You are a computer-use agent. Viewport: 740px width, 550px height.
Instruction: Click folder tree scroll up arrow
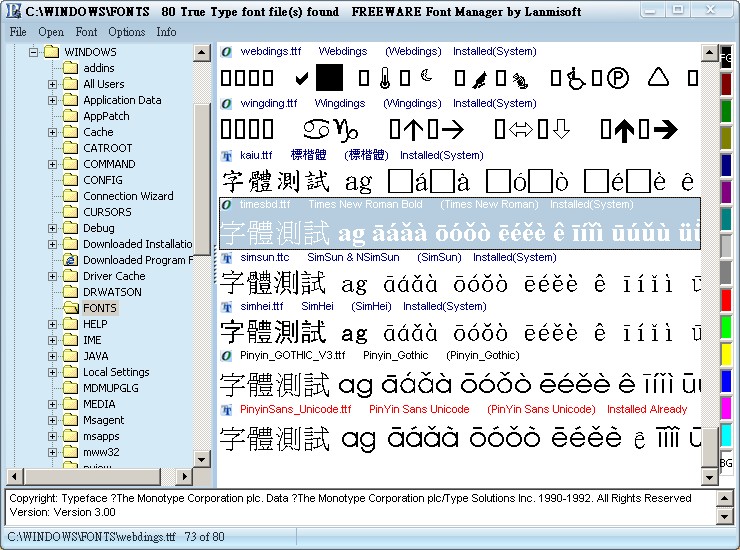tap(202, 52)
